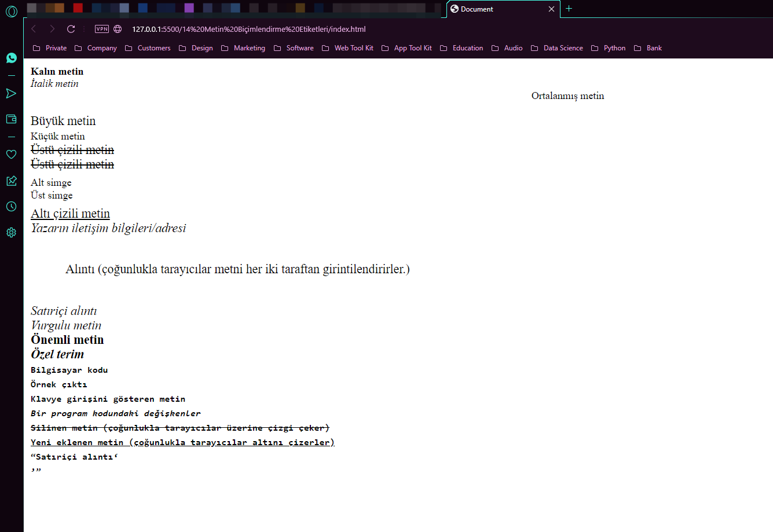Open settings using the gear icon
Viewport: 773px width, 532px height.
[11, 232]
